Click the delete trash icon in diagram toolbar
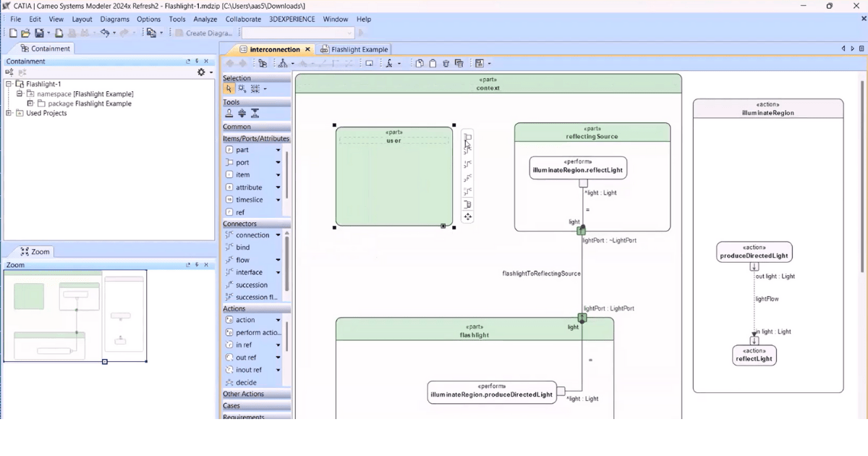868x456 pixels. (x=446, y=64)
